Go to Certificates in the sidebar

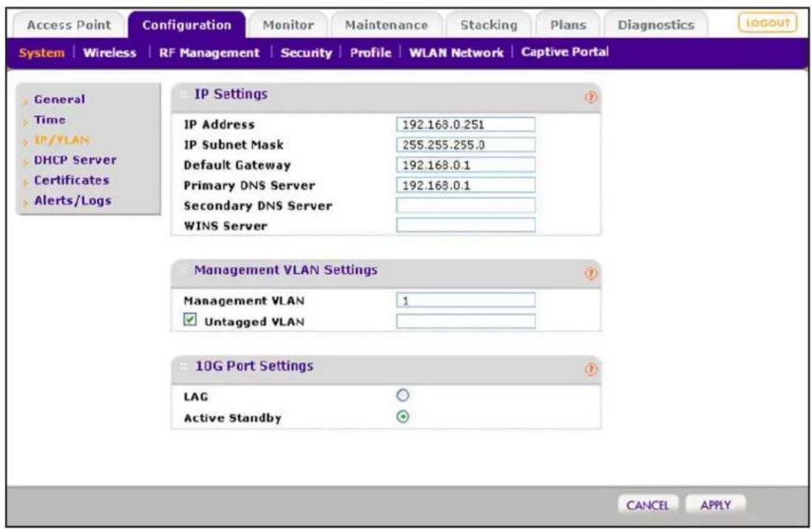pos(72,181)
